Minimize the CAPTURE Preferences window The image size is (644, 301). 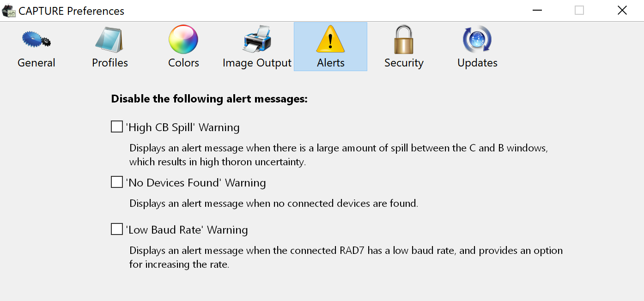[x=537, y=10]
